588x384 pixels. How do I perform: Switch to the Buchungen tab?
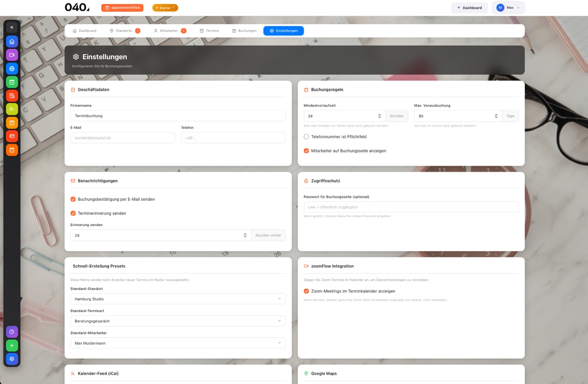click(244, 31)
